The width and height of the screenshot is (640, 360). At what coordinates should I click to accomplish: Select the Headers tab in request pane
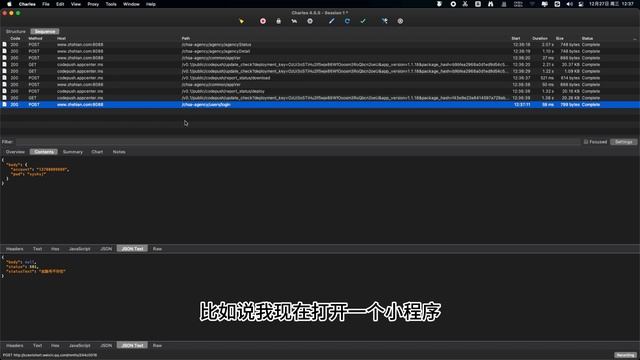(x=15, y=249)
